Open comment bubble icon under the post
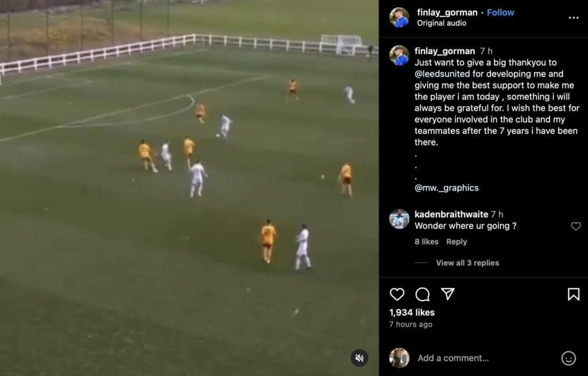The height and width of the screenshot is (376, 588). (x=423, y=294)
